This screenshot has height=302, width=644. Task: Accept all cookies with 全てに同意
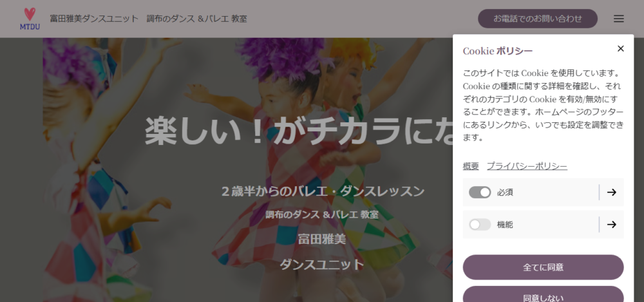pyautogui.click(x=543, y=267)
